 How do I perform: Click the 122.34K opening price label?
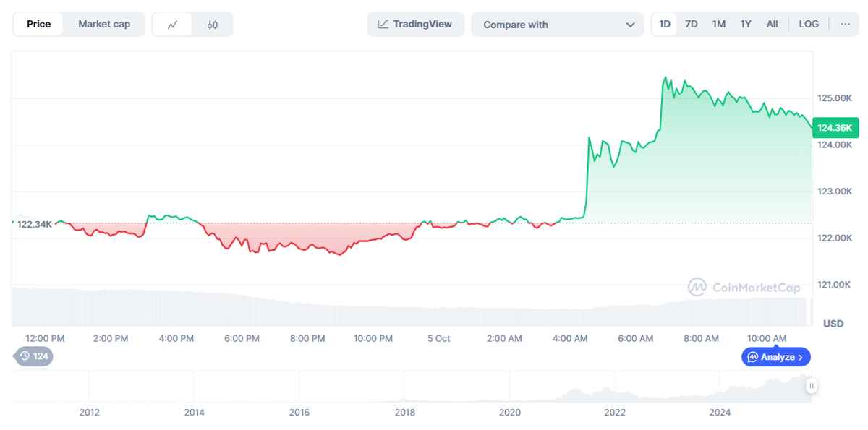tap(34, 224)
